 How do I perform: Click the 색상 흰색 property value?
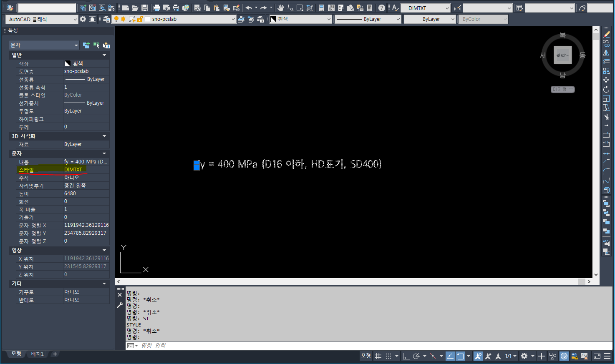tap(86, 63)
